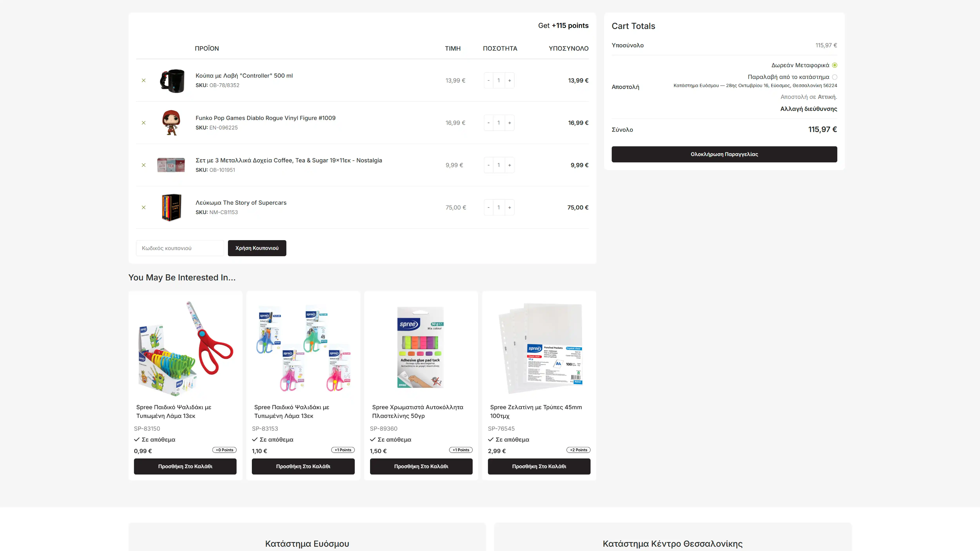980x551 pixels.
Task: Add Spree plasticine SP-89360 to cart
Action: 421,466
